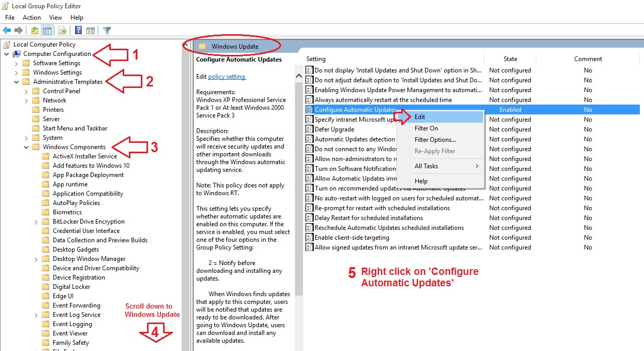Image resolution: width=644 pixels, height=351 pixels.
Task: Select Filter Options... in the context menu
Action: click(x=440, y=140)
